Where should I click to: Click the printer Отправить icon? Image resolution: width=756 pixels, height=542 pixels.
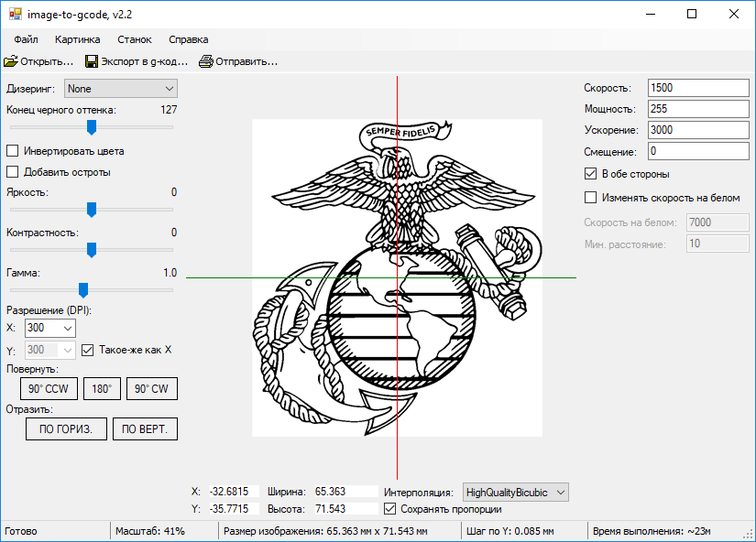click(x=206, y=61)
